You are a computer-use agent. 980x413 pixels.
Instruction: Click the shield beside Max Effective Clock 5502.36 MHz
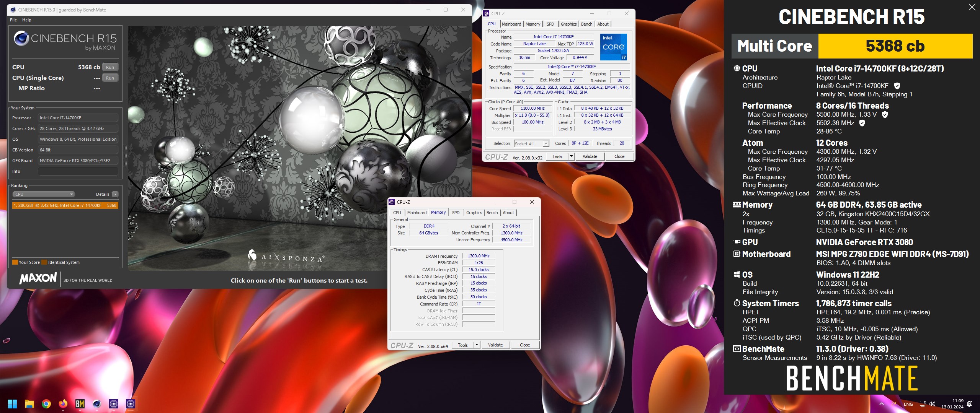coord(862,123)
